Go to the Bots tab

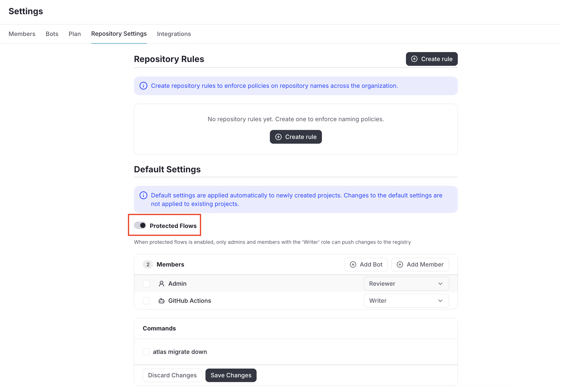click(x=52, y=34)
